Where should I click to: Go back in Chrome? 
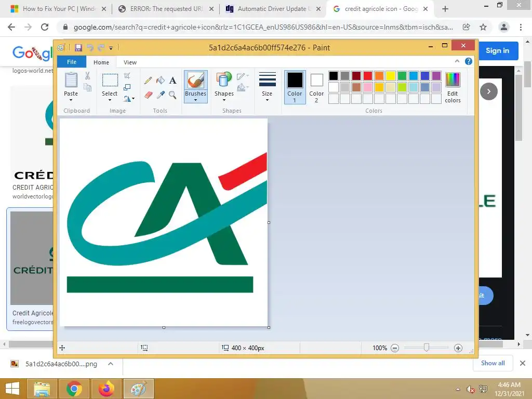click(x=11, y=27)
